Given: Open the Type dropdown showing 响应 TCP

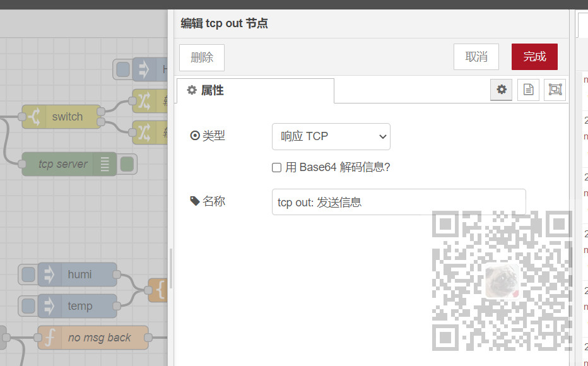Looking at the screenshot, I should pyautogui.click(x=331, y=136).
